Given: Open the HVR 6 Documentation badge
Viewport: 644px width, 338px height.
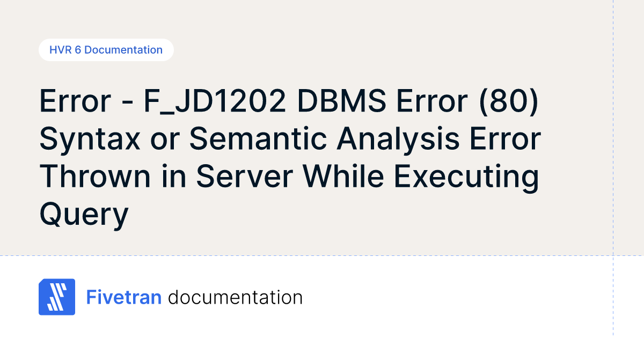Looking at the screenshot, I should (x=106, y=50).
